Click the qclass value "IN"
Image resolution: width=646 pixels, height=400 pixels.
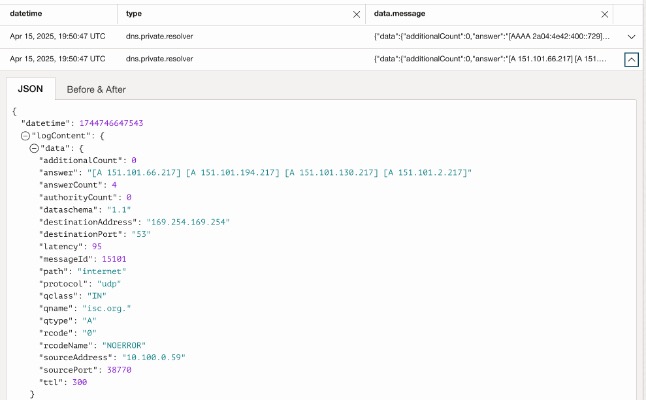click(x=97, y=296)
